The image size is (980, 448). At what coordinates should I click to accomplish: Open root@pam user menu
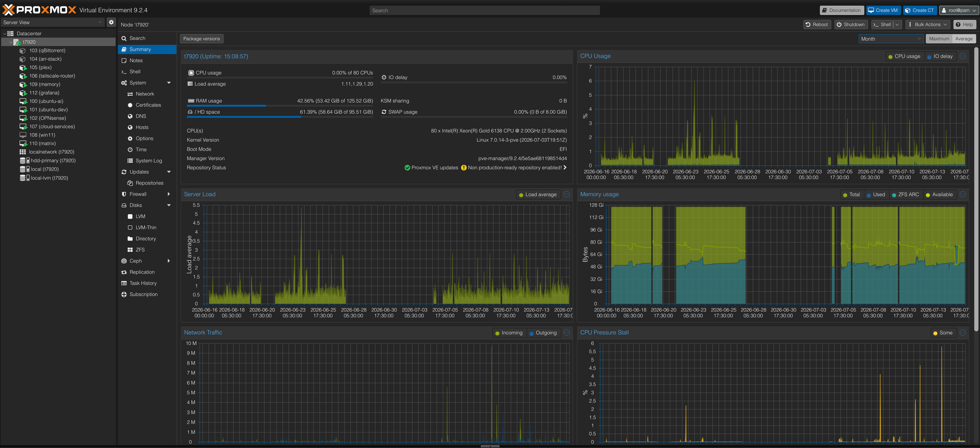[959, 10]
